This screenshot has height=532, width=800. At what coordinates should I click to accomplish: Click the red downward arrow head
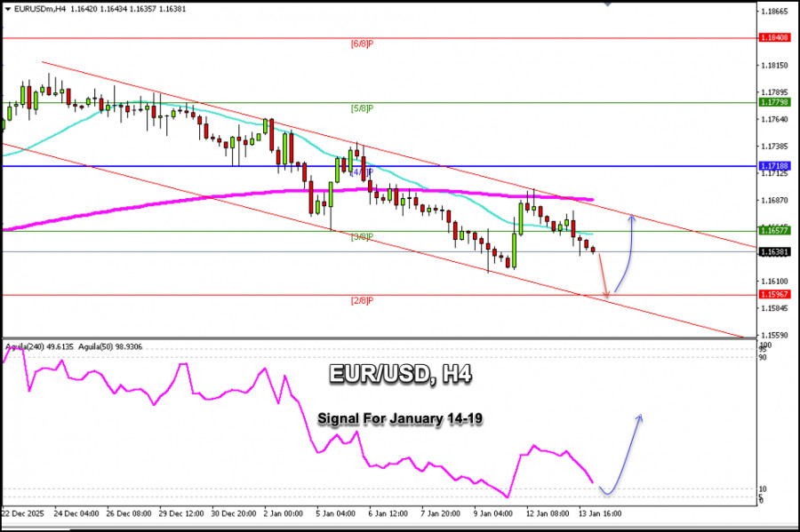(606, 295)
